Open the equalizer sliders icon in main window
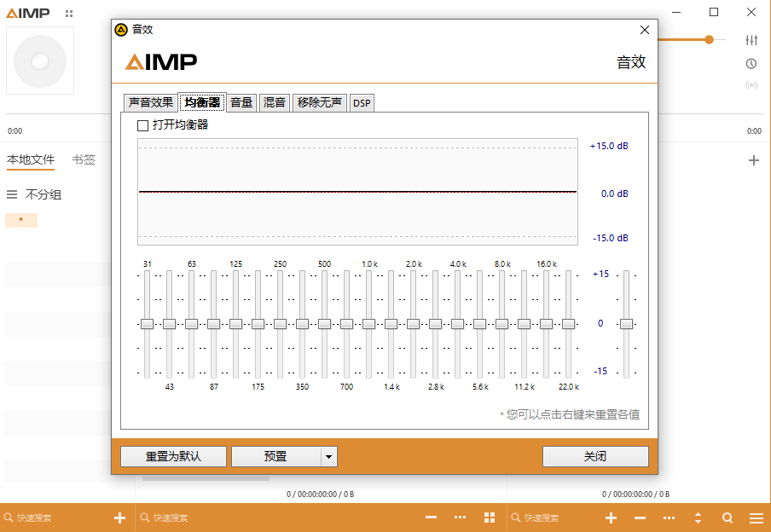This screenshot has height=532, width=771. pyautogui.click(x=751, y=40)
